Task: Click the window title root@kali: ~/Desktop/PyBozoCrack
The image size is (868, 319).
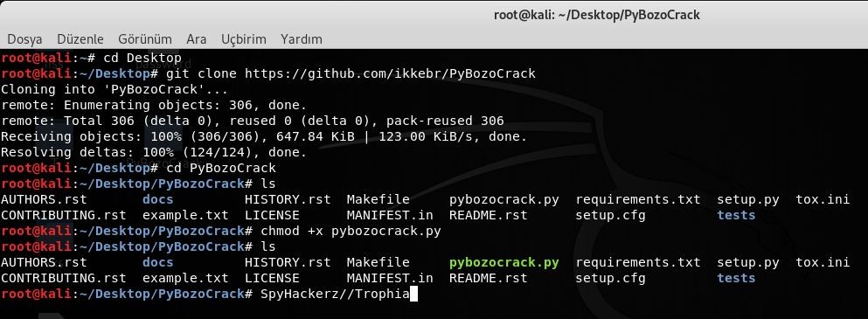Action: point(597,15)
